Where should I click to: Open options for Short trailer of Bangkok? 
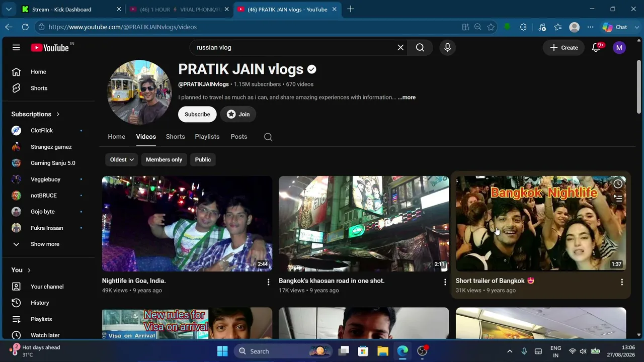coord(622,282)
